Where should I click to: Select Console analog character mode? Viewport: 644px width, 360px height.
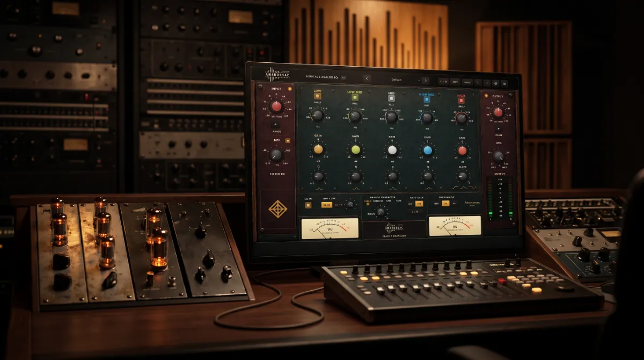(377, 200)
